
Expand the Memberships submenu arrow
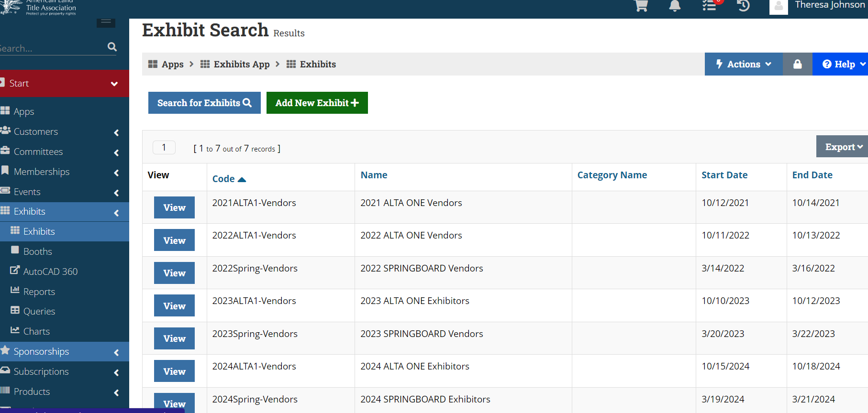[x=116, y=173]
